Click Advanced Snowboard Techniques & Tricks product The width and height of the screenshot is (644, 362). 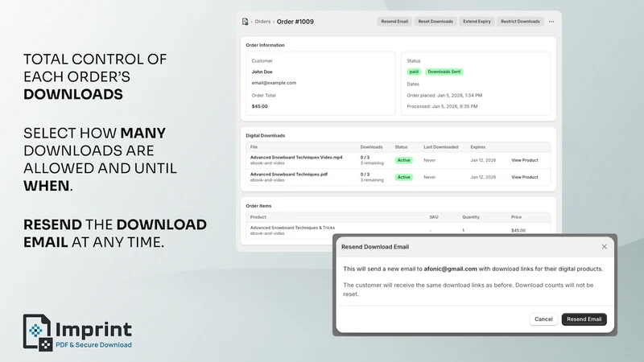[292, 228]
